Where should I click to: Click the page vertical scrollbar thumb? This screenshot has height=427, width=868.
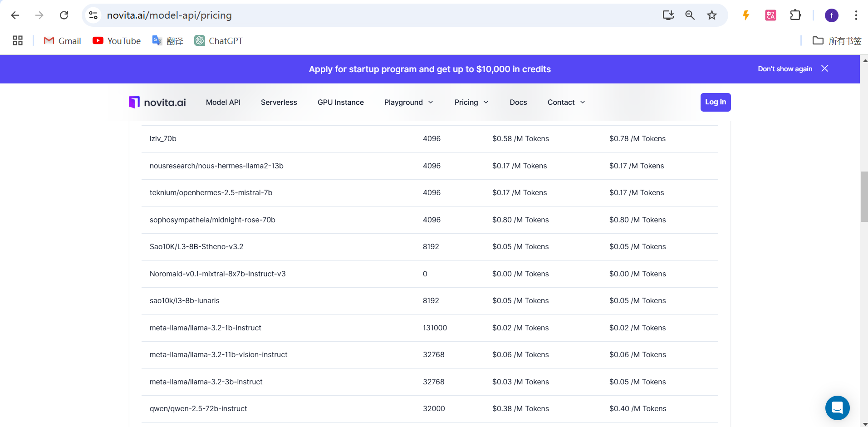(864, 196)
